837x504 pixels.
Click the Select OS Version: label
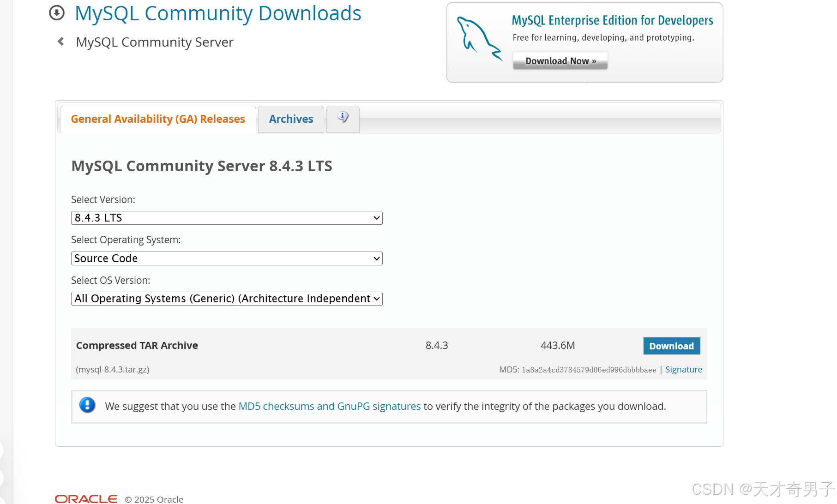tap(110, 280)
